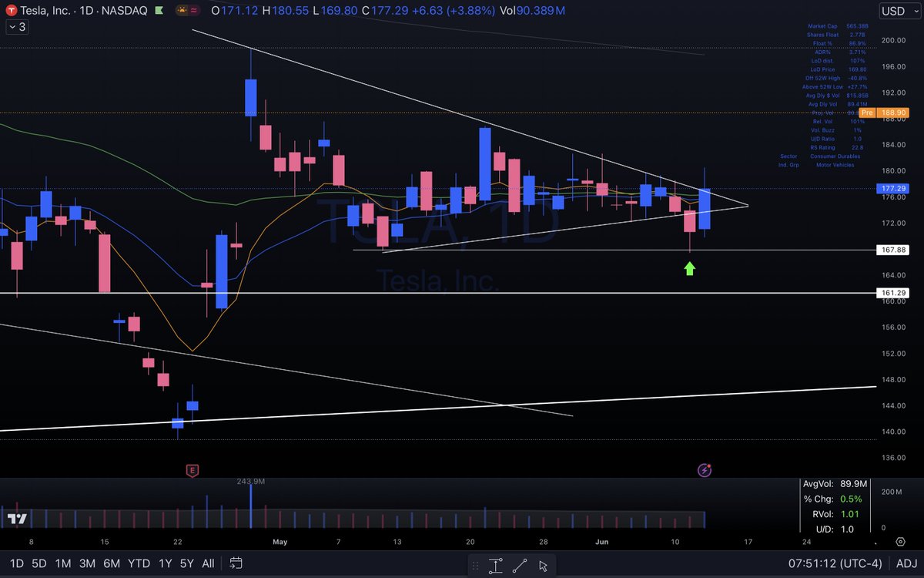This screenshot has width=924, height=578.
Task: Select the date range measure tool
Action: tap(495, 566)
